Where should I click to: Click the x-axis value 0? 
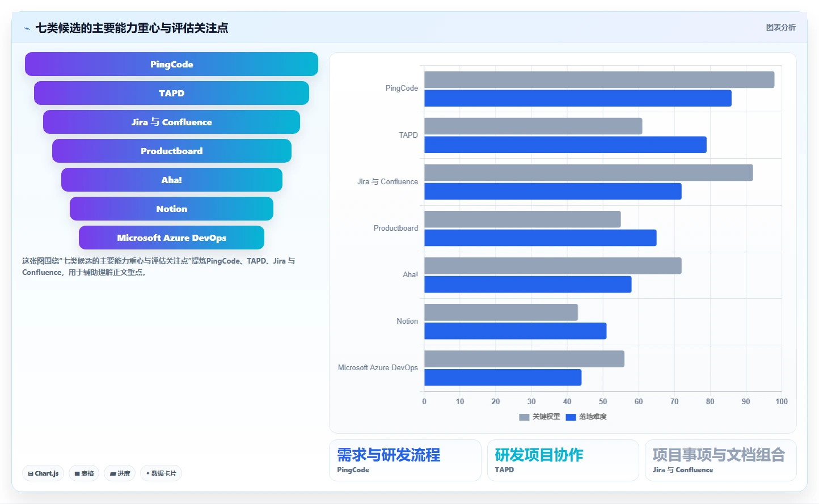[424, 401]
